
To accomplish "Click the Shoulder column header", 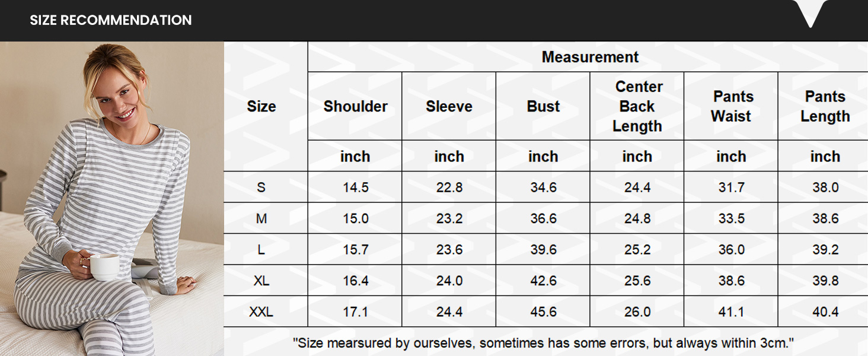I will [x=355, y=106].
